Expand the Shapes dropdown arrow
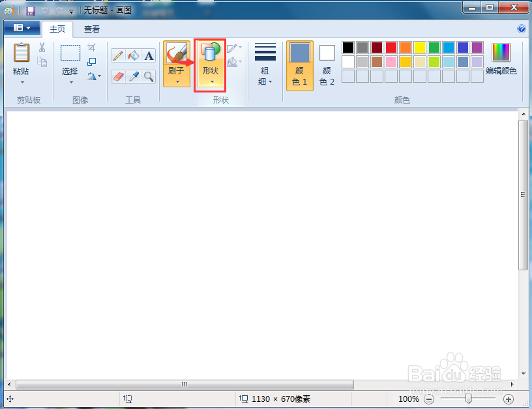This screenshot has width=532, height=409. [x=212, y=81]
